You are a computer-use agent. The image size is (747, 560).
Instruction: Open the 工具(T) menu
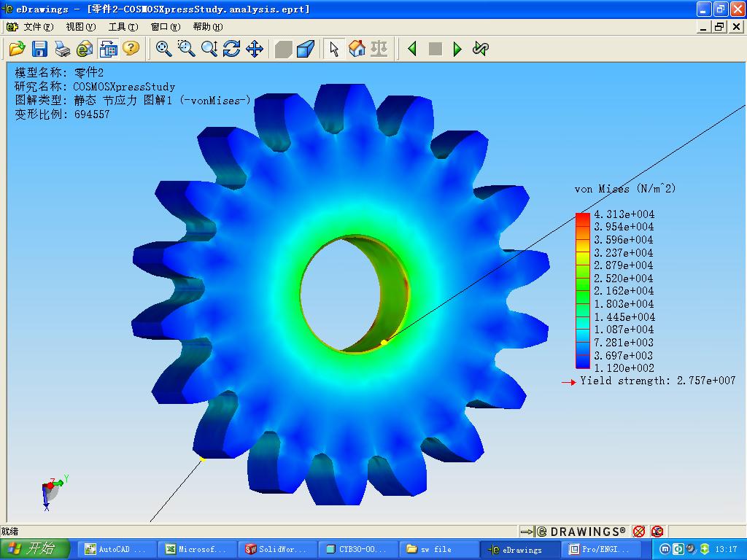click(x=123, y=27)
